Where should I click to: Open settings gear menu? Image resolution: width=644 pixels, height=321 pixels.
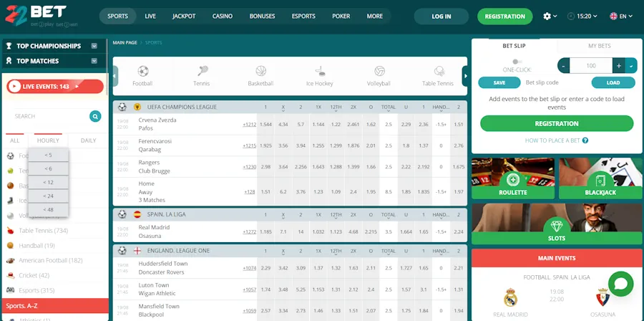pyautogui.click(x=547, y=16)
